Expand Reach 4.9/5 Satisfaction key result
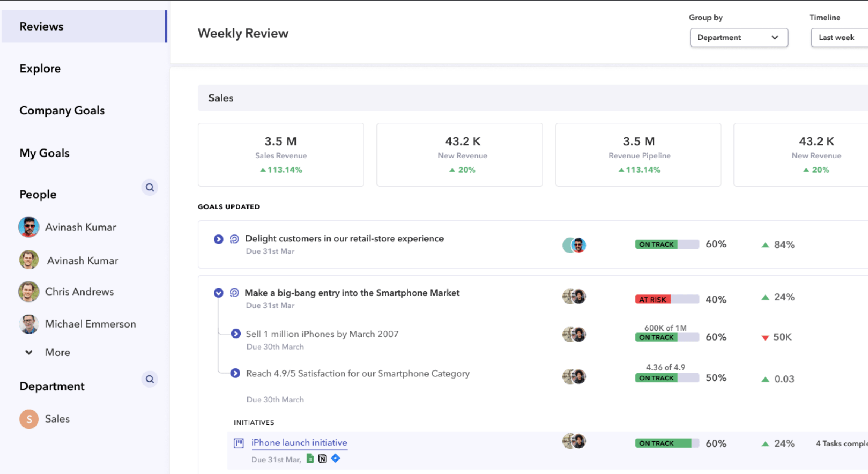 coord(235,373)
